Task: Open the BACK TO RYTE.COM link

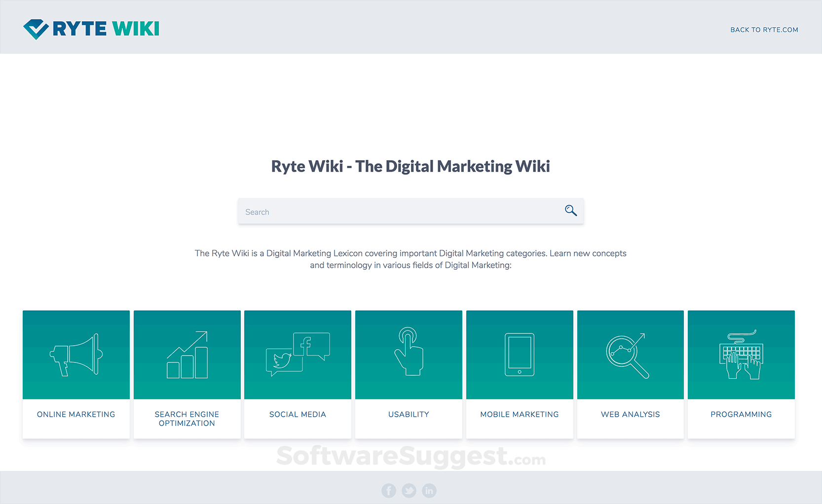Action: 764,30
